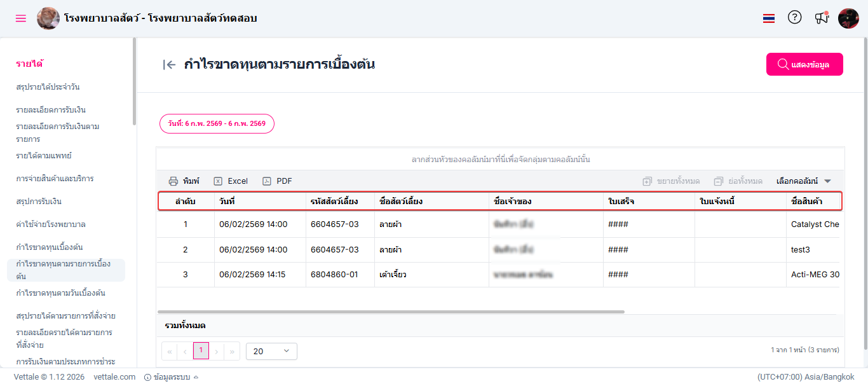Viewport: 868px width, 386px height.
Task: Go to first page pagination icon
Action: pos(170,351)
